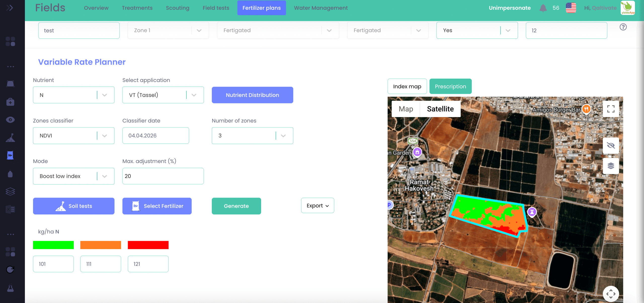
Task: Click the red zone rate field 121
Action: [x=148, y=264]
